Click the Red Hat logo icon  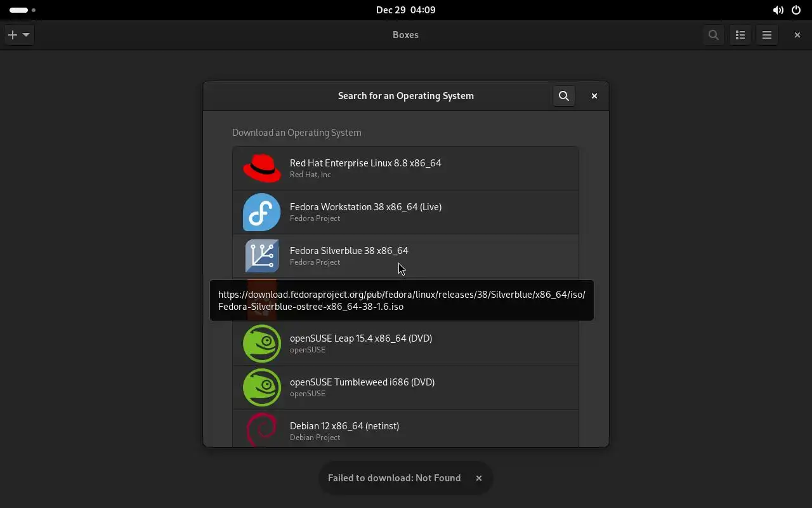click(262, 168)
